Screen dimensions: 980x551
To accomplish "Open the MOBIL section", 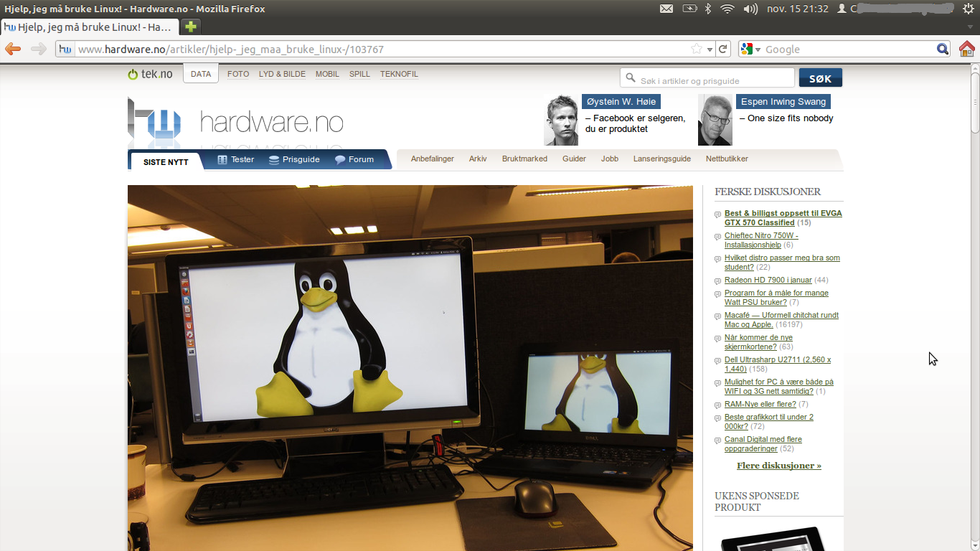I will pyautogui.click(x=327, y=74).
